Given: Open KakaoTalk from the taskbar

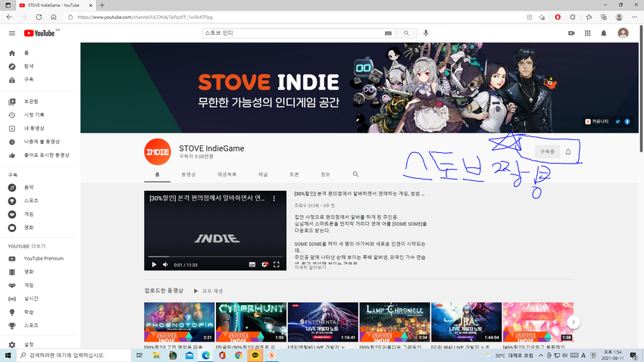Looking at the screenshot, I should point(255,355).
